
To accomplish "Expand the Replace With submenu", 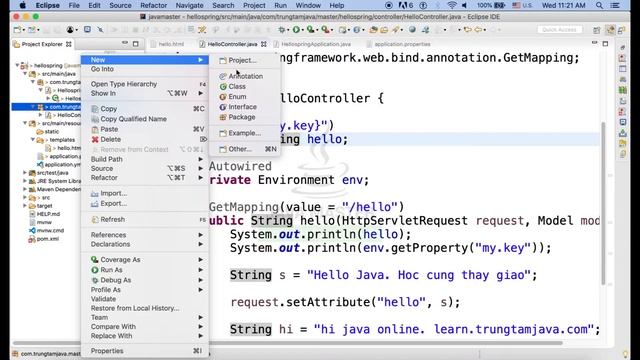I will point(145,336).
